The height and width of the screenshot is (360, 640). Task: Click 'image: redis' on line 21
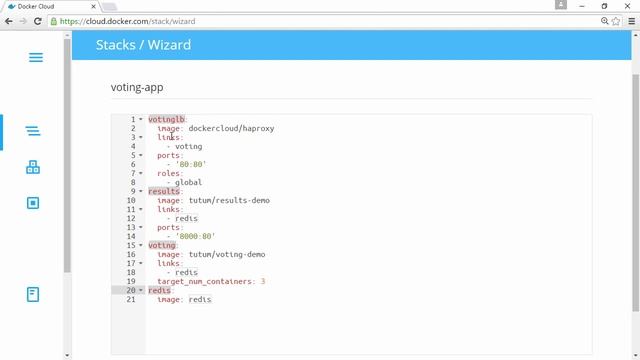point(184,299)
